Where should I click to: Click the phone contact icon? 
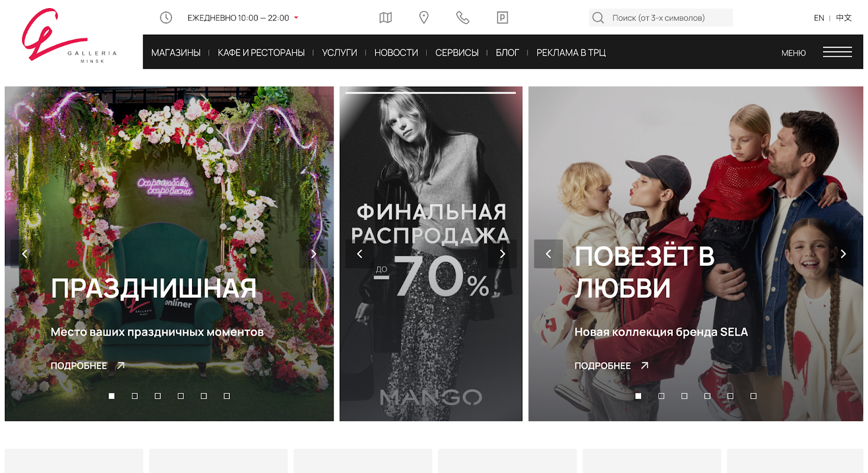click(x=463, y=18)
